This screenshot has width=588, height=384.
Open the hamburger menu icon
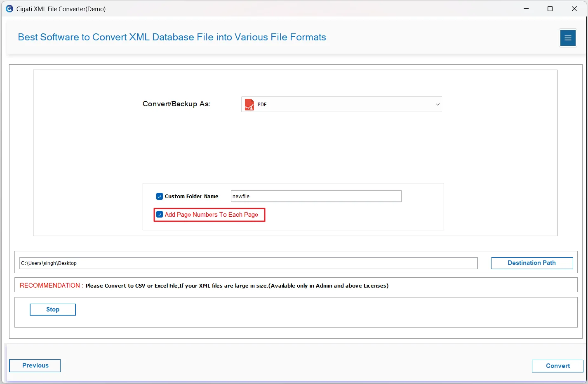[x=568, y=38]
